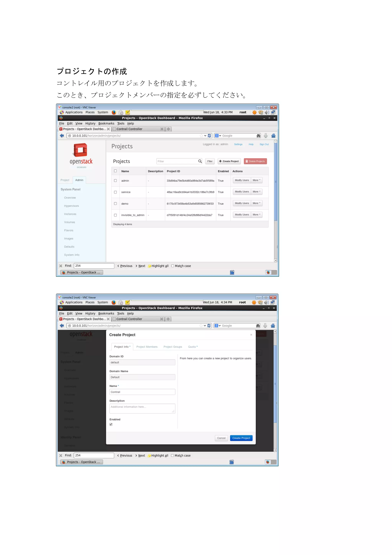Click the orange update notifier icon in the 4:33 PM panel

(x=254, y=112)
